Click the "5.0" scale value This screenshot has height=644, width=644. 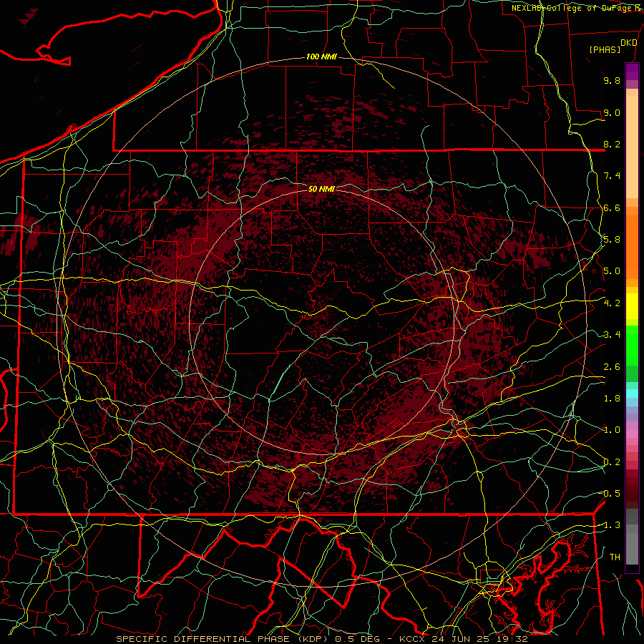pyautogui.click(x=612, y=271)
